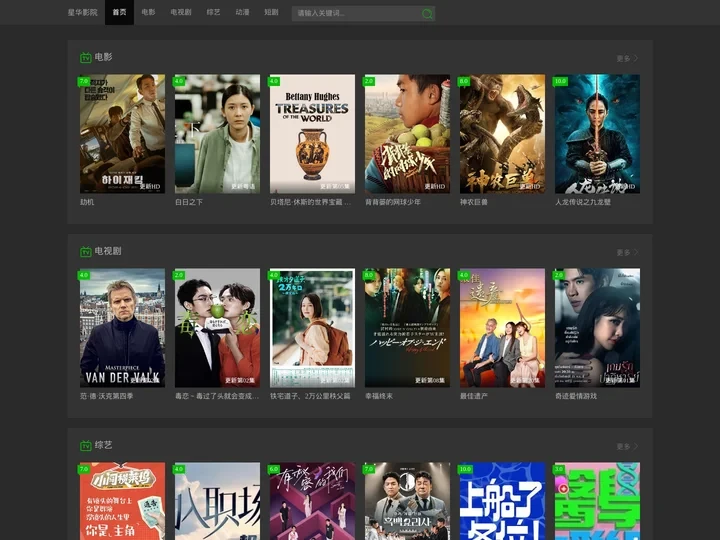The image size is (720, 540).
Task: Click the 铁宅道子、2万公里秩父篇 title text
Action: pos(310,396)
